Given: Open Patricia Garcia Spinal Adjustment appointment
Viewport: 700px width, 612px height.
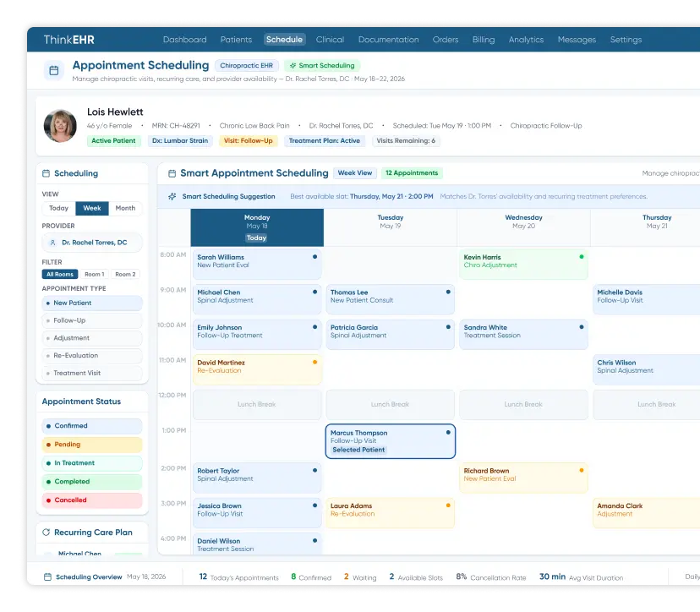Looking at the screenshot, I should pos(391,335).
